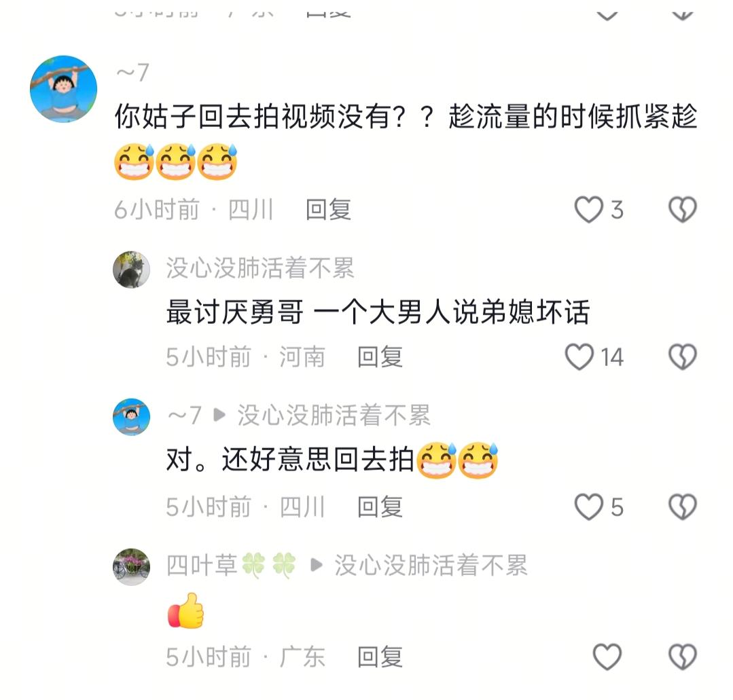
Task: Open the small ~7 avatar in replies
Action: 131,417
